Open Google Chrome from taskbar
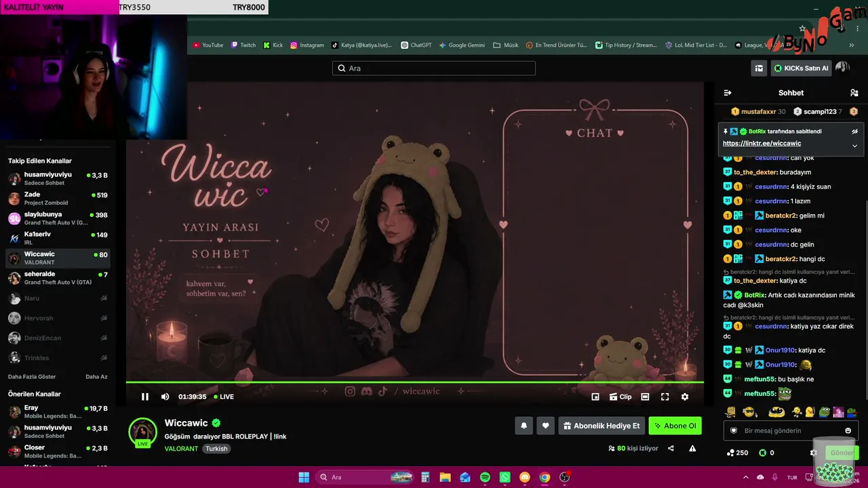The width and height of the screenshot is (868, 488). click(x=545, y=477)
